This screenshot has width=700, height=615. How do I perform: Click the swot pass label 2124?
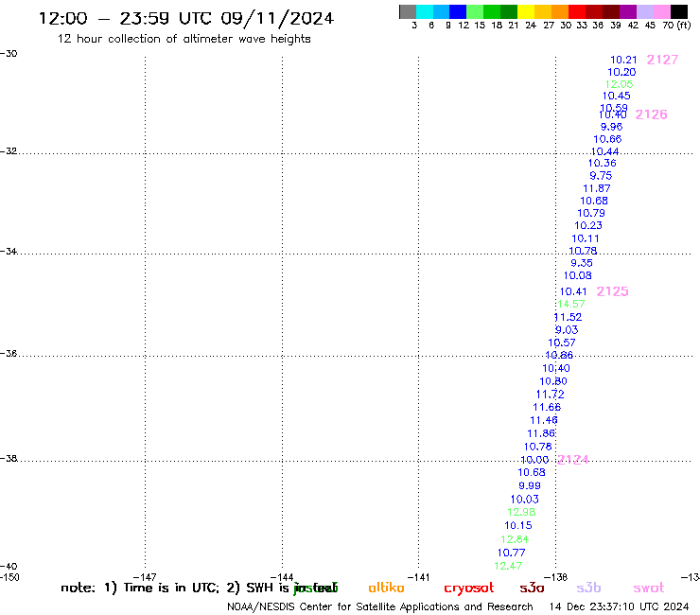(x=572, y=460)
